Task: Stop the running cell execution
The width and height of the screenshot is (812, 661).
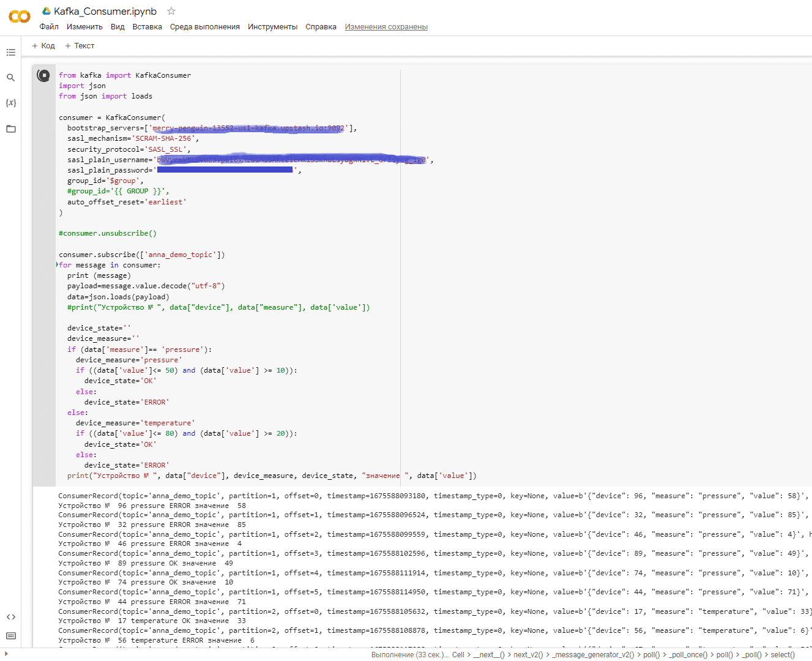Action: pyautogui.click(x=43, y=75)
